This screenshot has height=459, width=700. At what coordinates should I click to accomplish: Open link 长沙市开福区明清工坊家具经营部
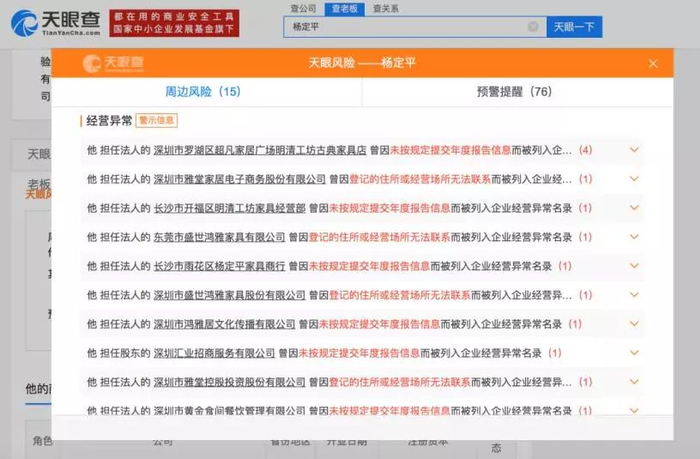coord(229,208)
